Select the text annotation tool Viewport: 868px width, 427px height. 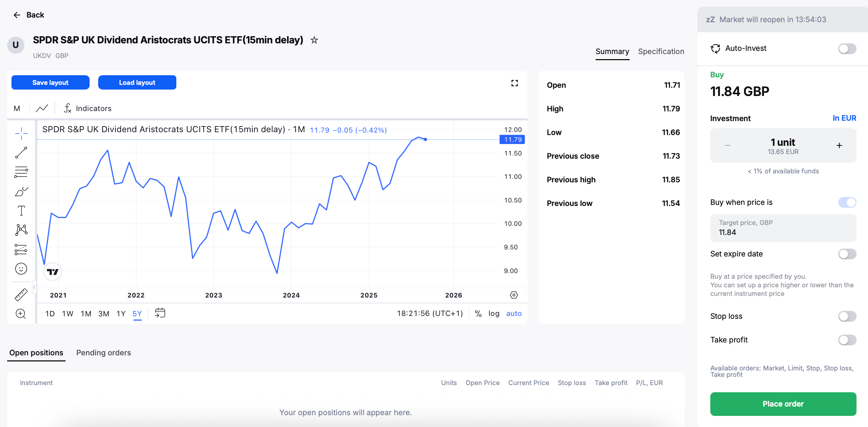pos(21,211)
